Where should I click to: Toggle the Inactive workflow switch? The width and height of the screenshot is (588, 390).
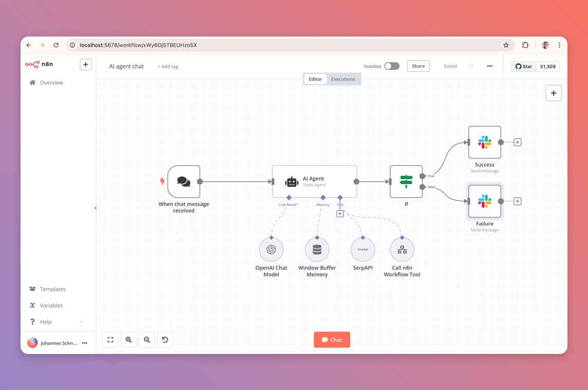coord(392,66)
